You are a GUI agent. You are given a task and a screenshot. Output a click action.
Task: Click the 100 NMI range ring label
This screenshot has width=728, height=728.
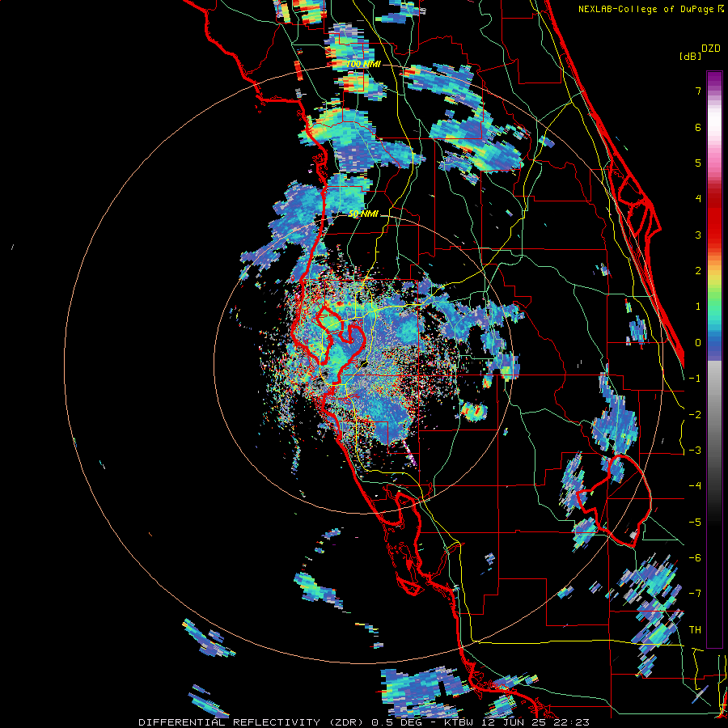click(363, 64)
